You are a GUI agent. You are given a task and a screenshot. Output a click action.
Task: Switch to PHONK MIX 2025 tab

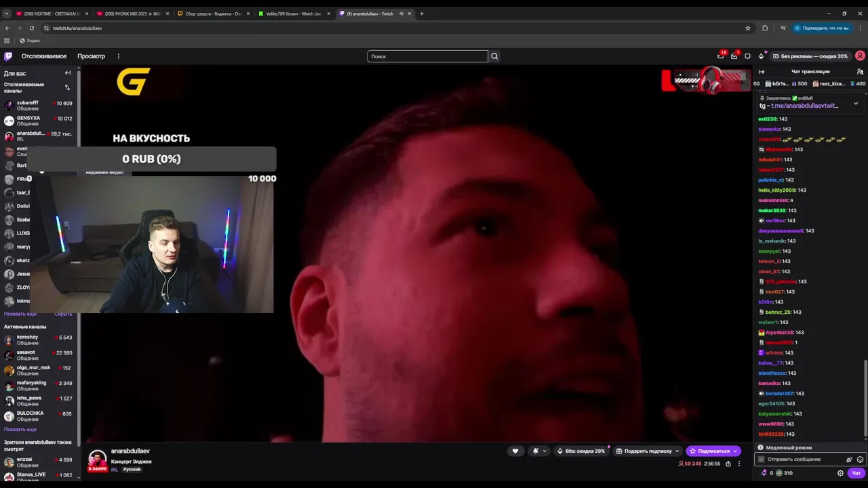[x=133, y=14]
